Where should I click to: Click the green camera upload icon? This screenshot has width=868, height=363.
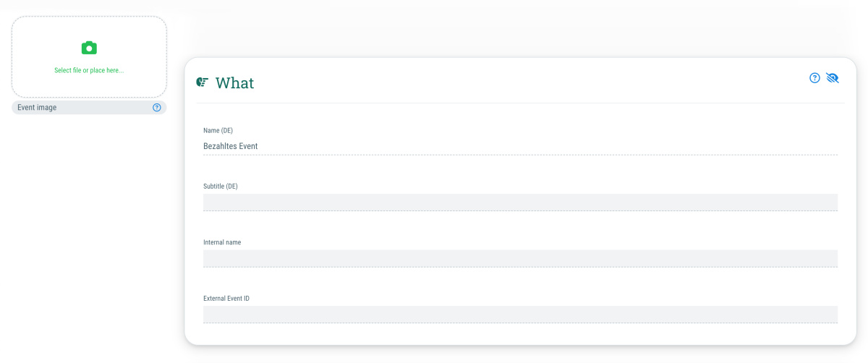point(89,48)
